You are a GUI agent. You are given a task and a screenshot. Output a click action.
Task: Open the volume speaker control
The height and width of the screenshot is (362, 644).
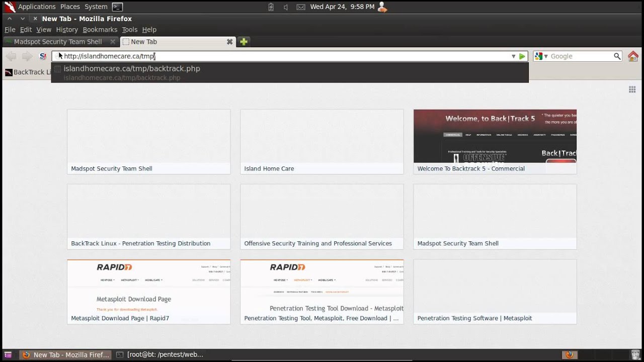tap(286, 7)
